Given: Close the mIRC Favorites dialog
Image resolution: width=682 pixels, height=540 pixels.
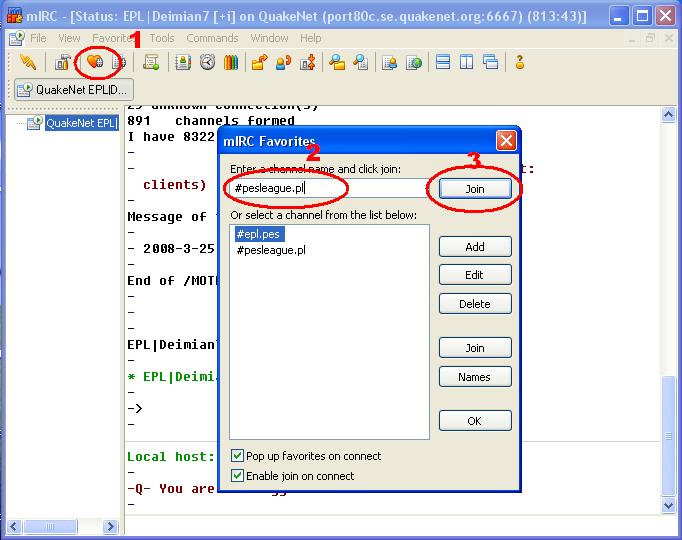Looking at the screenshot, I should [x=506, y=140].
